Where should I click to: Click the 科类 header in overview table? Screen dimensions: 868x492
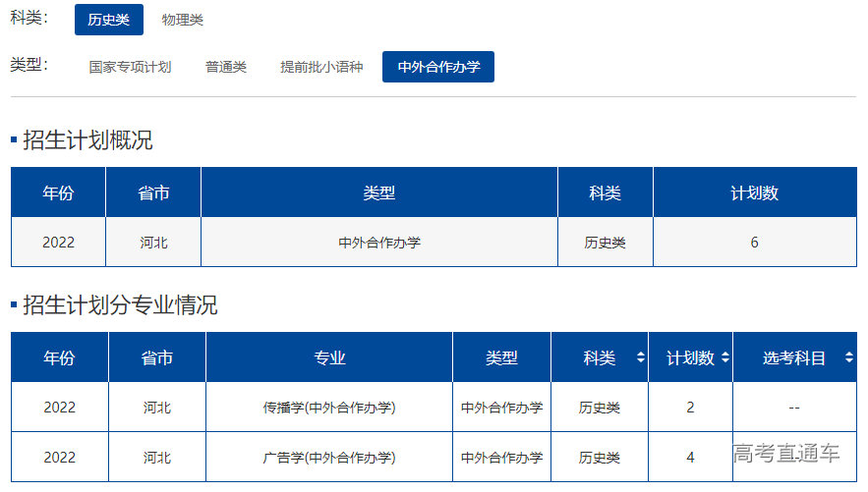[x=606, y=192]
